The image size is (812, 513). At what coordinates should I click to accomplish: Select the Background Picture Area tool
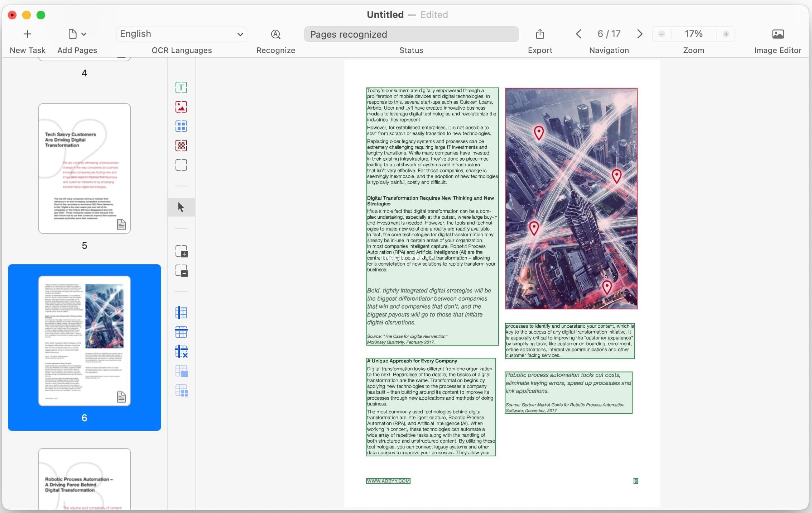click(181, 146)
